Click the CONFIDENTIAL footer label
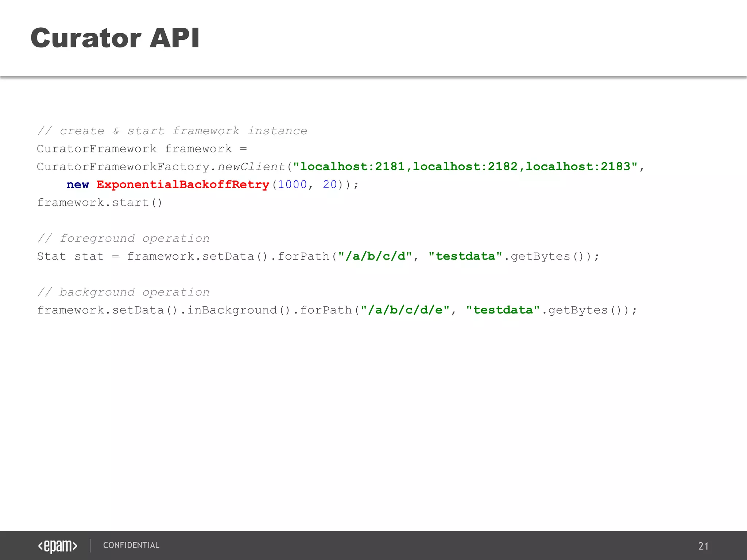The height and width of the screenshot is (560, 747). pyautogui.click(x=131, y=545)
